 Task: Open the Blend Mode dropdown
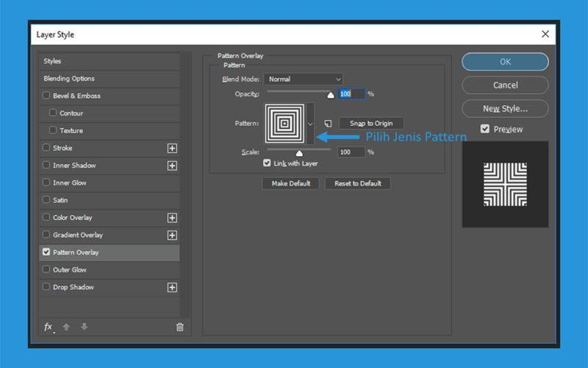tap(303, 79)
